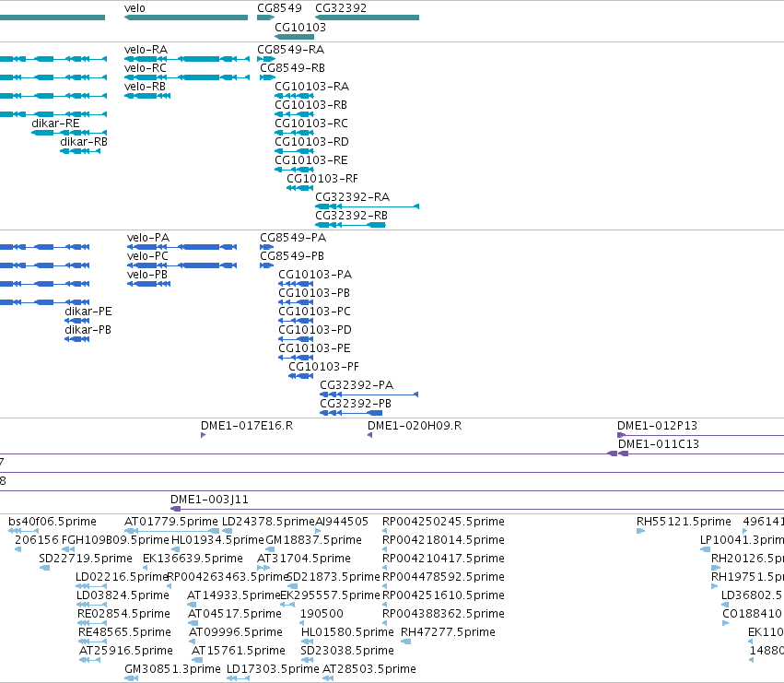Viewport: 784px width, 683px height.
Task: Select the AT25916.5prime EST label
Action: (125, 651)
